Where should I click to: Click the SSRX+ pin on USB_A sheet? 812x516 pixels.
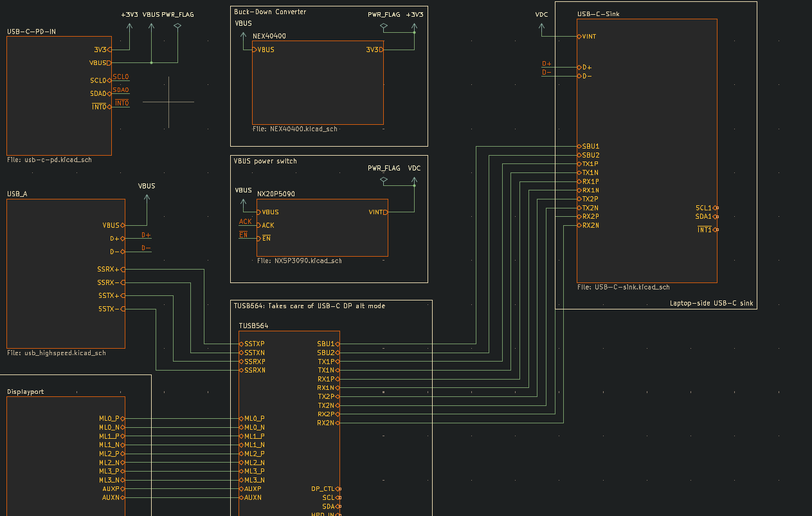[x=111, y=269]
